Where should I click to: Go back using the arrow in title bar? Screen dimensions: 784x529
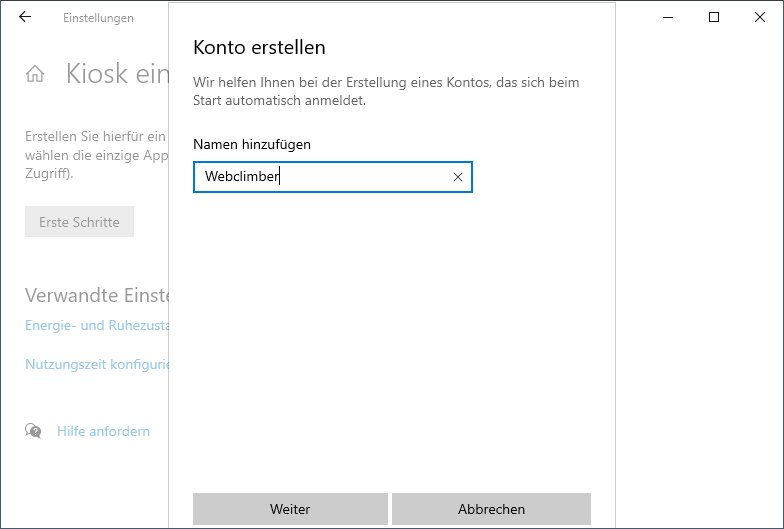pos(25,17)
